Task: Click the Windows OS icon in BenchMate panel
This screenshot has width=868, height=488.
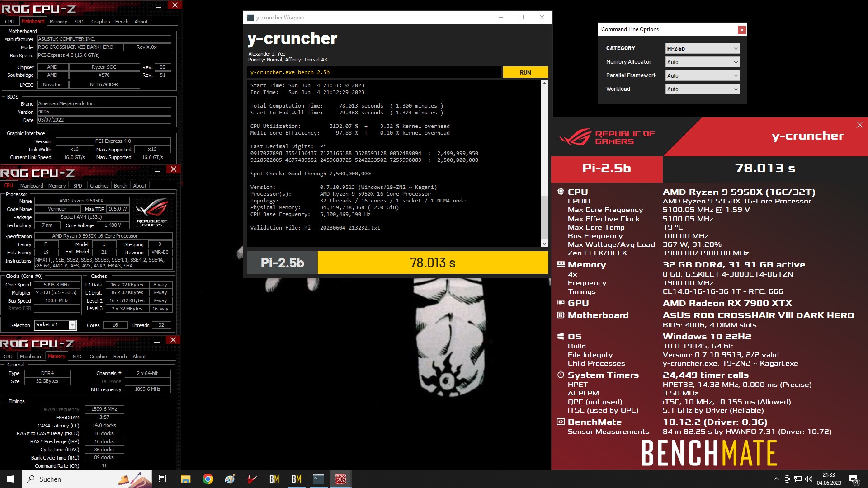Action: 561,336
